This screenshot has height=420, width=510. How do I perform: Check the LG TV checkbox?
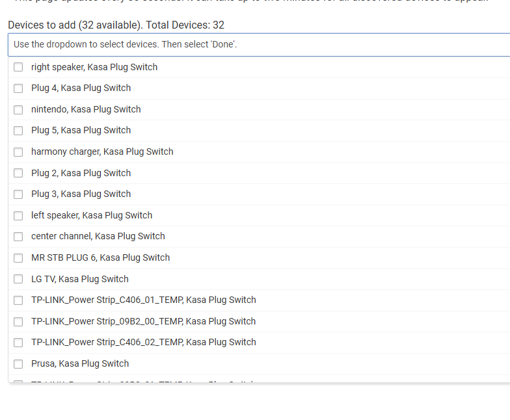[18, 280]
